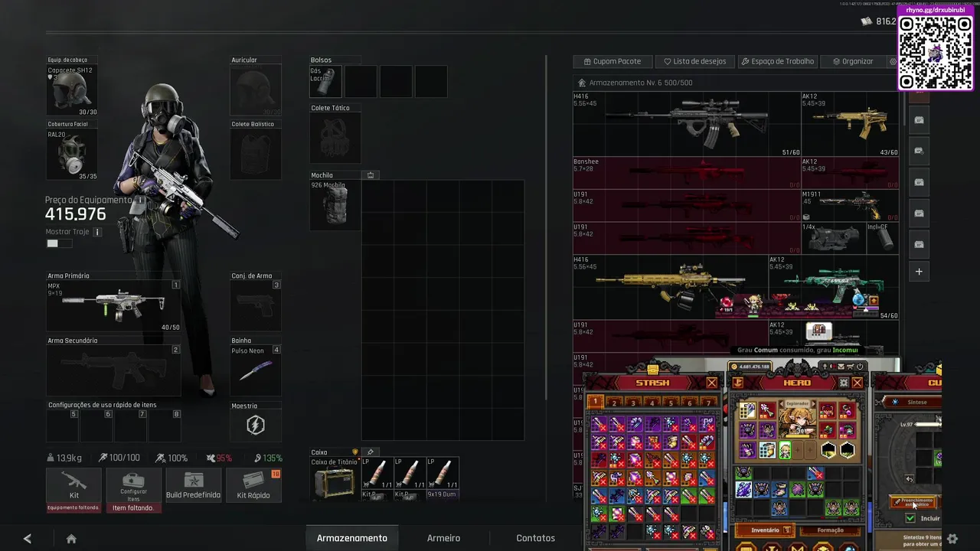Image resolution: width=980 pixels, height=551 pixels.
Task: Open the Formação tab in Hero panel
Action: click(x=830, y=530)
